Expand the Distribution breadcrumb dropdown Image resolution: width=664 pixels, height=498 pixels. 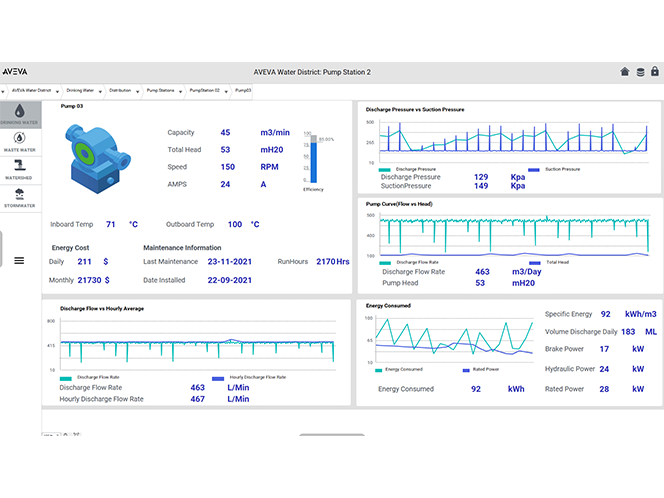click(x=139, y=90)
